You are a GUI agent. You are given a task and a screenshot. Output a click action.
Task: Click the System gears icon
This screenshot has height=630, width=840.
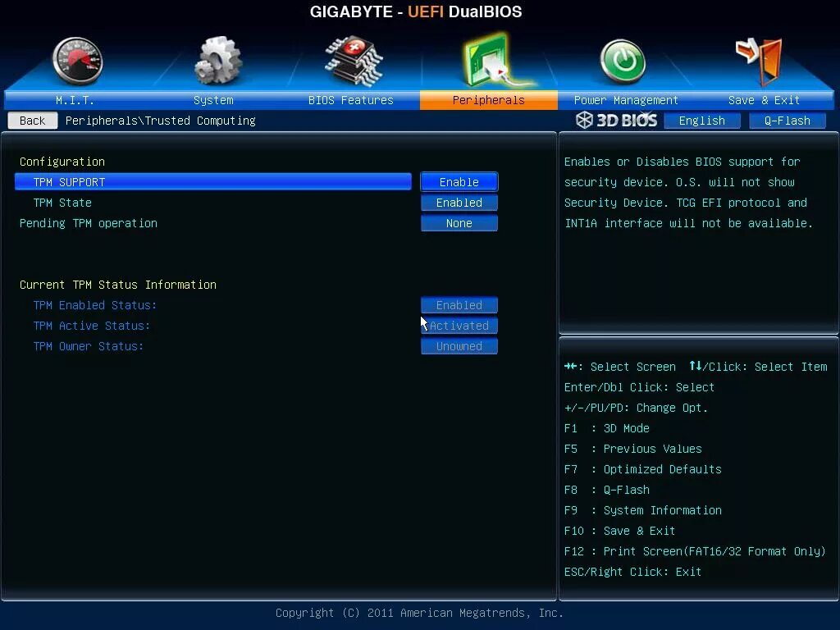[x=217, y=61]
